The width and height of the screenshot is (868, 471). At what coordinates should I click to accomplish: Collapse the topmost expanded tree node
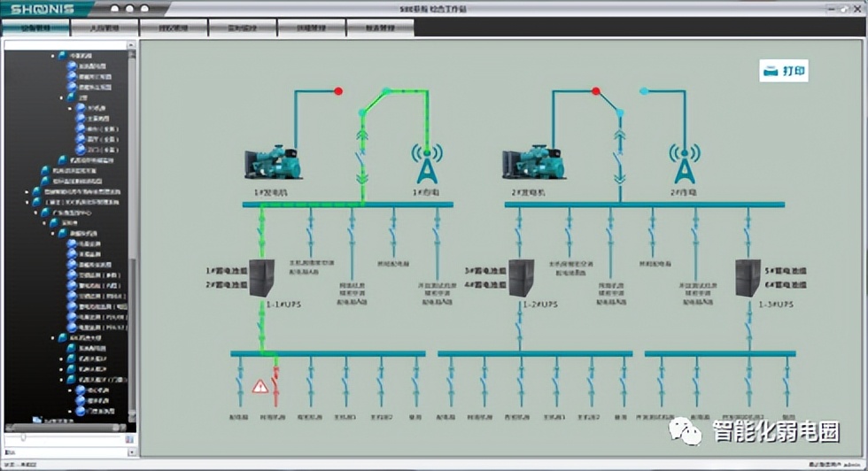click(x=53, y=56)
